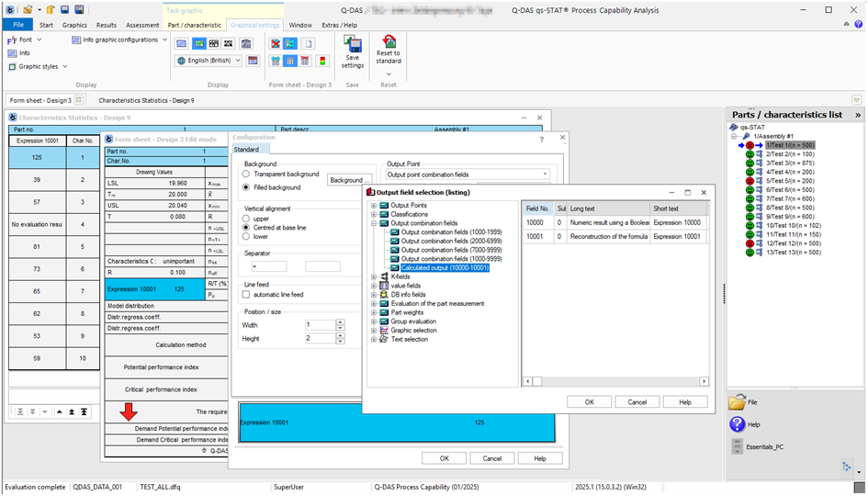This screenshot has width=868, height=496.
Task: Click the red smiley for 1/Test 1
Action: [x=750, y=146]
